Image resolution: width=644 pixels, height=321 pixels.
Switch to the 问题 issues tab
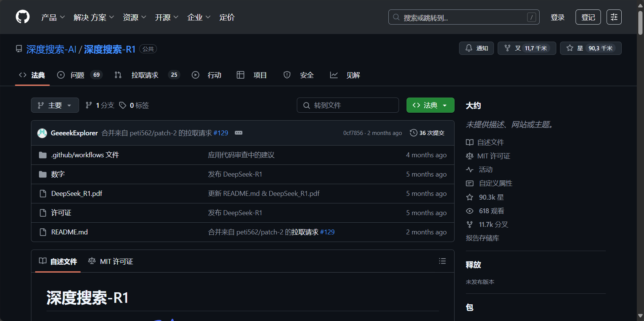pyautogui.click(x=79, y=75)
